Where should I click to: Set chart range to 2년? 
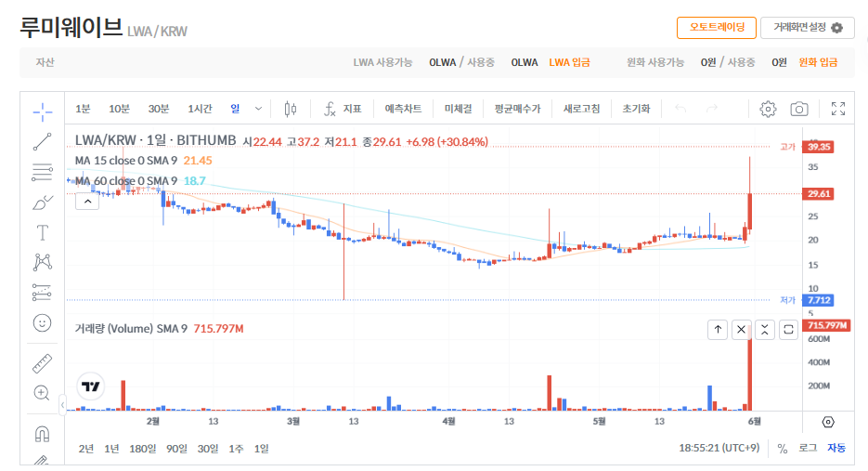point(85,449)
